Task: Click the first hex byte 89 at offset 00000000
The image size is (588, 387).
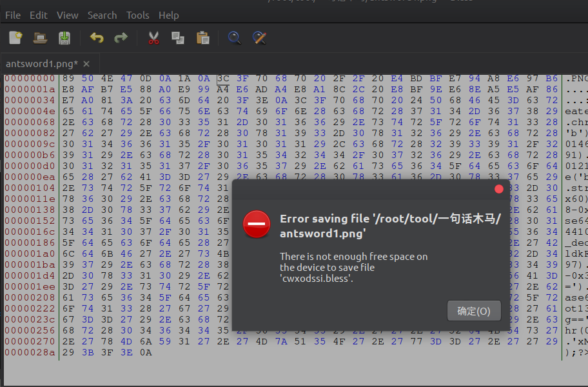Action: [x=68, y=79]
